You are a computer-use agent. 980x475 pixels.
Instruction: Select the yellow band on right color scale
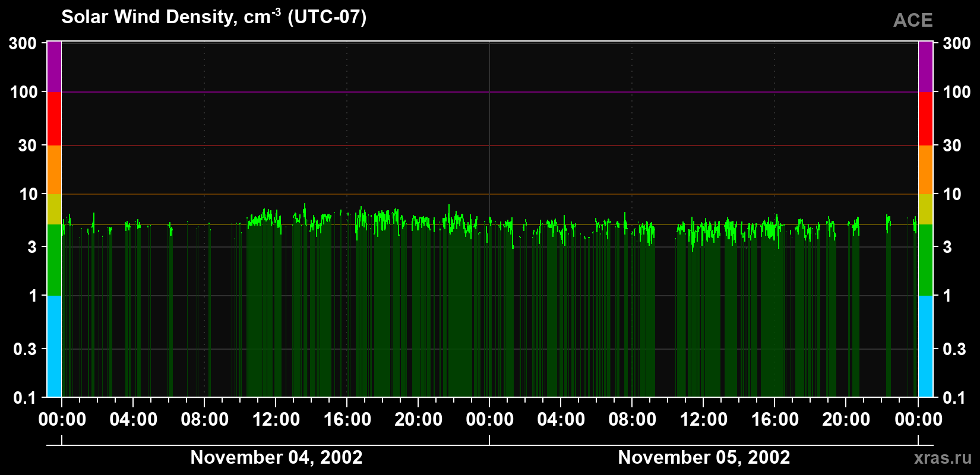[x=926, y=209]
